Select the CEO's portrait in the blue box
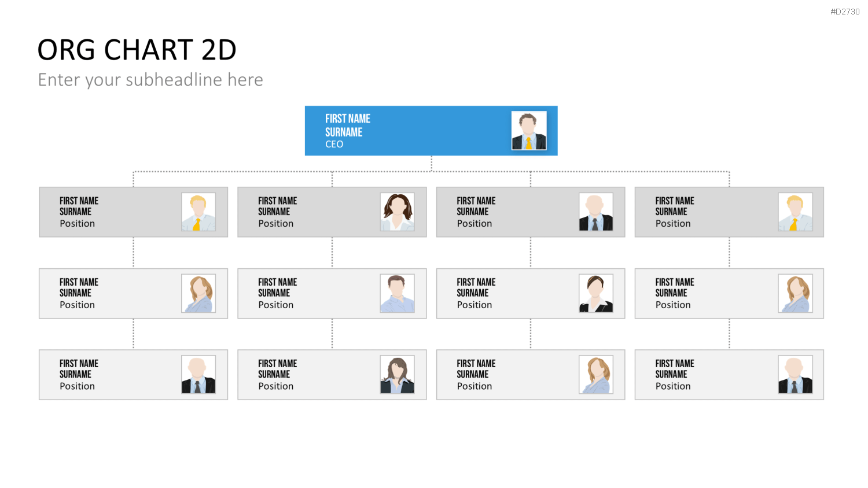 click(x=529, y=131)
